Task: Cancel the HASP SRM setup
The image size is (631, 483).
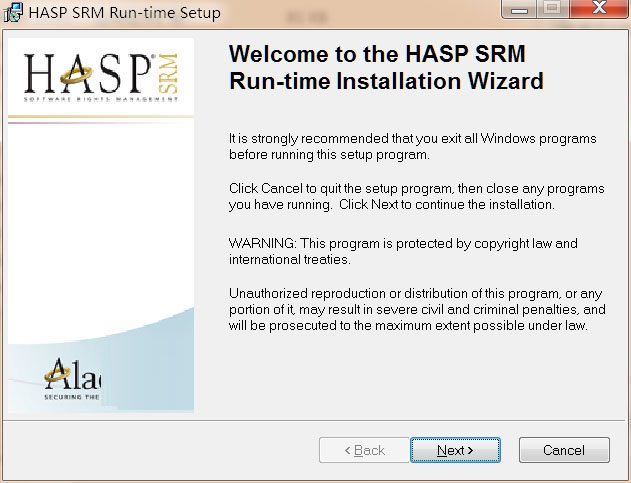Action: [x=564, y=450]
